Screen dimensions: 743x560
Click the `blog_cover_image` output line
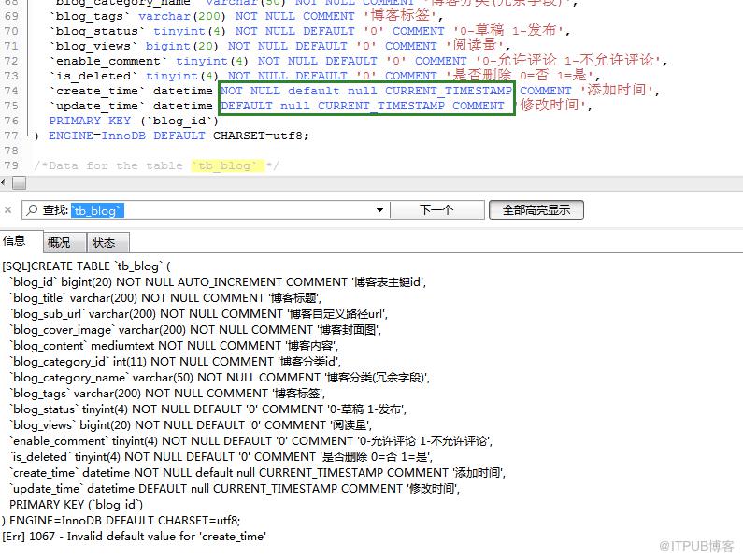[195, 330]
